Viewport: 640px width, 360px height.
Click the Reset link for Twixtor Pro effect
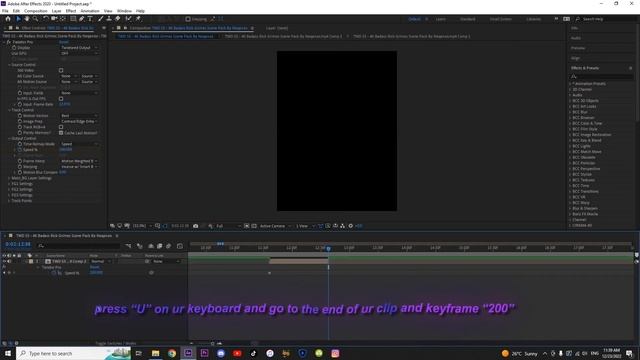click(64, 42)
